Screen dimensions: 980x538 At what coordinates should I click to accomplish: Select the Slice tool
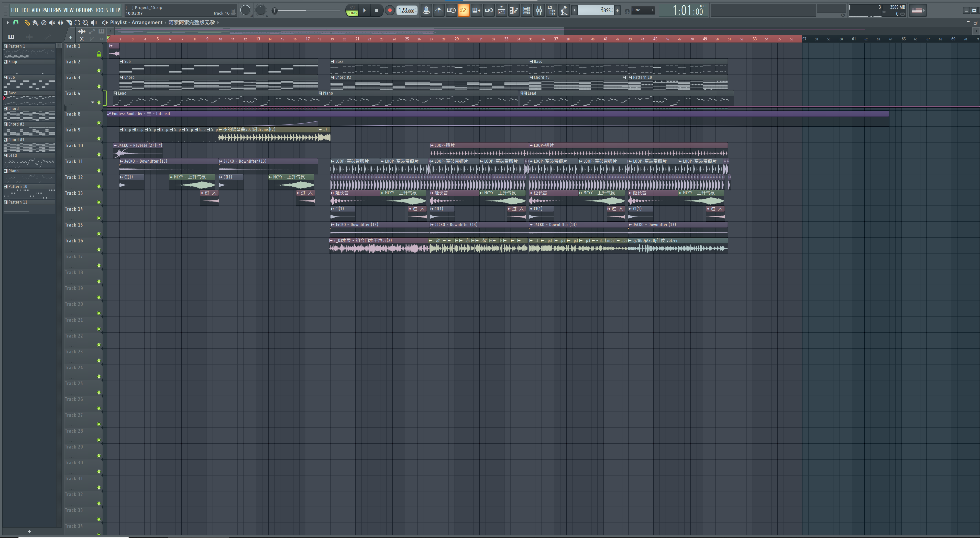(69, 23)
